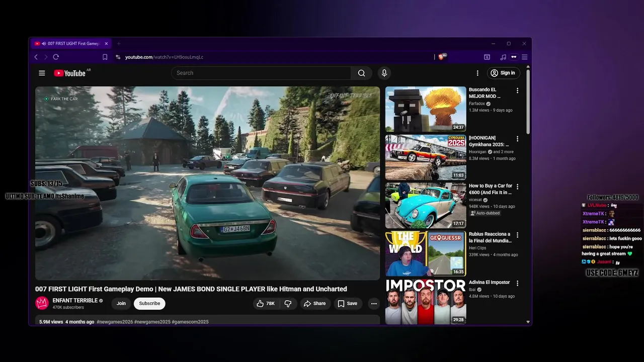644x362 pixels.
Task: Open the Adivina El Impostor title
Action: tap(489, 283)
